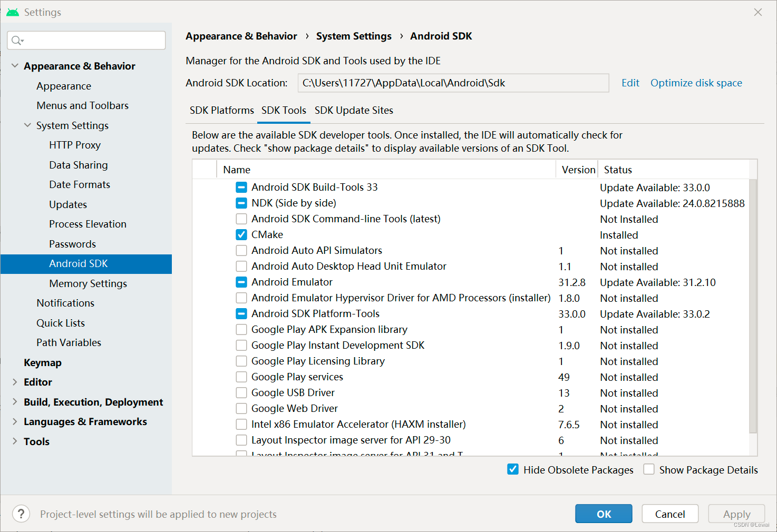This screenshot has height=532, width=777.
Task: Check Android SDK Command-line Tools (latest)
Action: [x=241, y=219]
